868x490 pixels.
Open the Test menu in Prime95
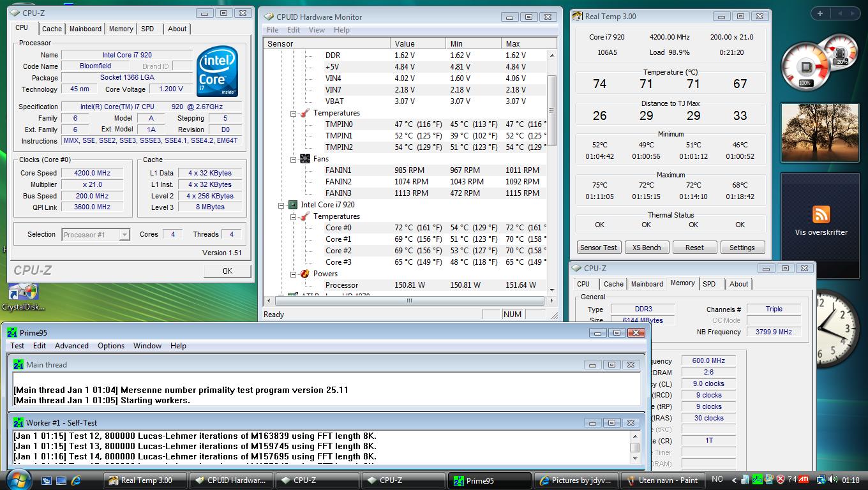pos(17,346)
